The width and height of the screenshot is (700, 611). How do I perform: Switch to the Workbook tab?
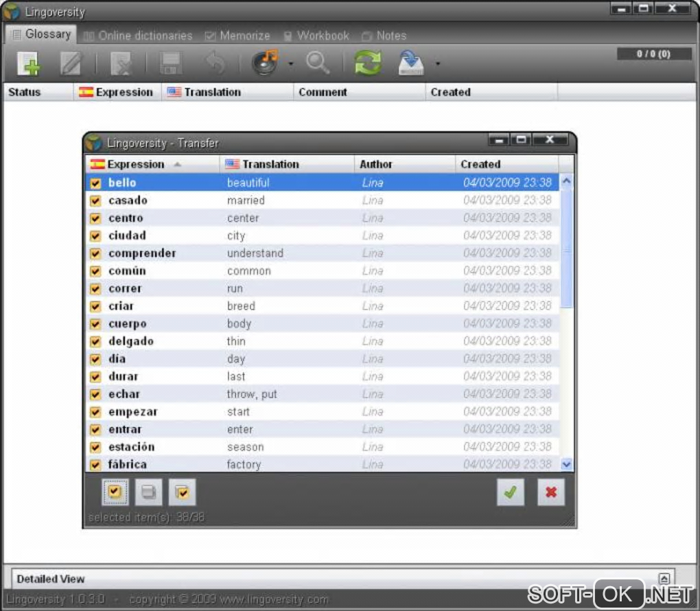click(x=316, y=36)
